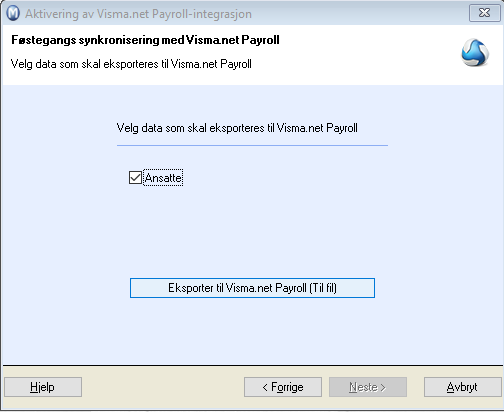Image resolution: width=504 pixels, height=412 pixels.
Task: Click the left arrow on Forrige
Action: (x=265, y=387)
